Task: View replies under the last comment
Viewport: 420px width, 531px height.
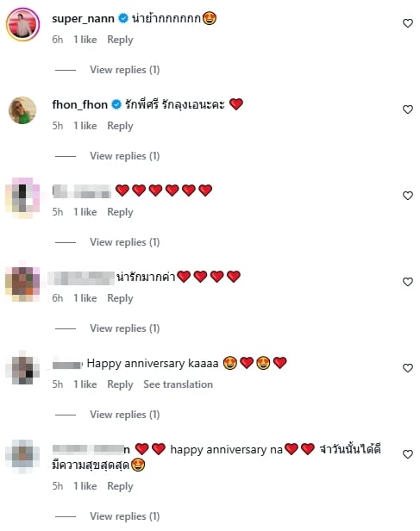Action: pyautogui.click(x=125, y=516)
